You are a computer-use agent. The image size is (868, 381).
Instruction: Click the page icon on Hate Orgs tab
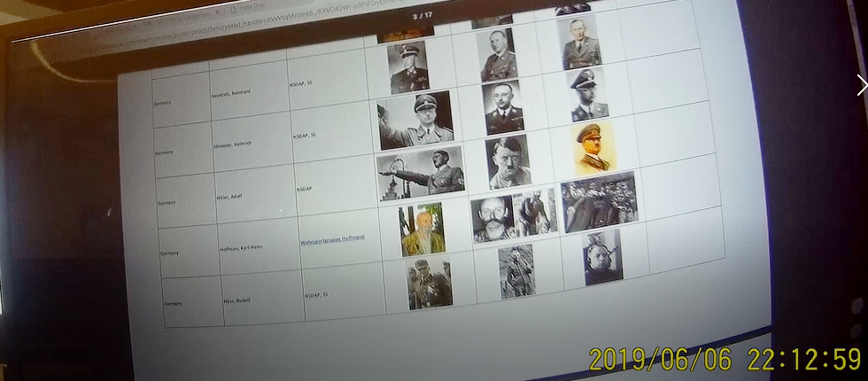233,10
